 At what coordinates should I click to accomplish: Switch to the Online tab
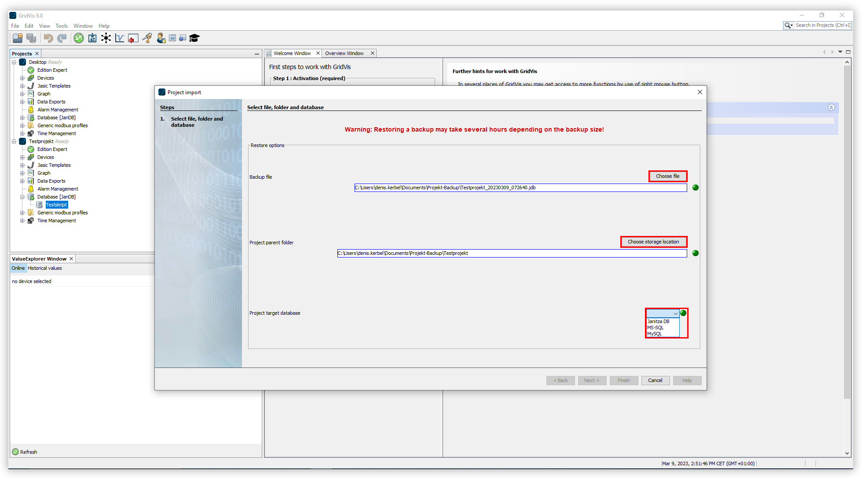point(18,268)
